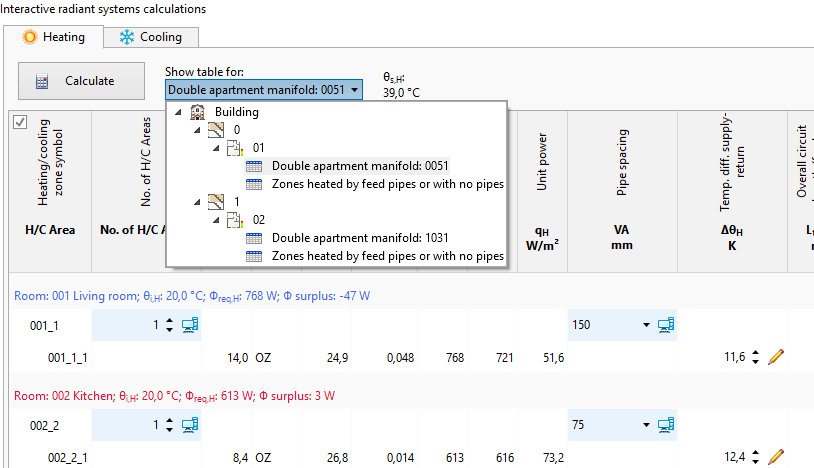The image size is (814, 468).
Task: Click the monitor icon beside 150 pipe spacing
Action: [x=665, y=325]
